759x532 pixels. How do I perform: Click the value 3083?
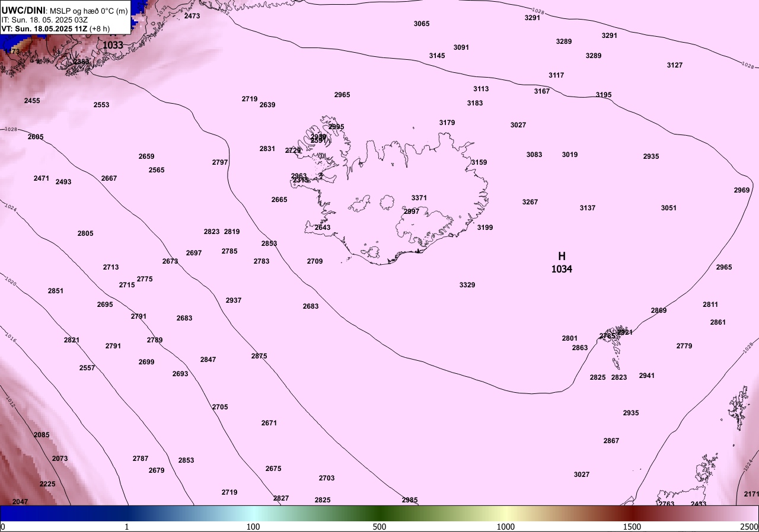pyautogui.click(x=534, y=155)
